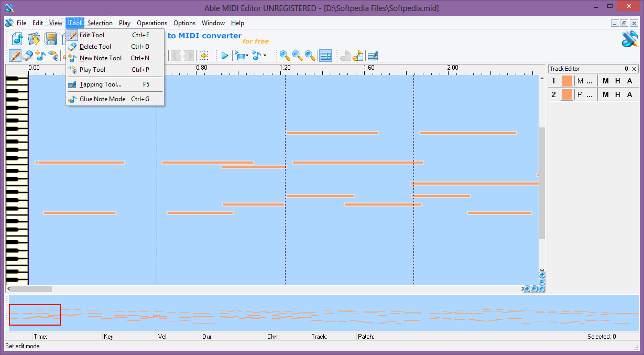
Task: Click the zoom reset magnifier icon
Action: click(310, 56)
